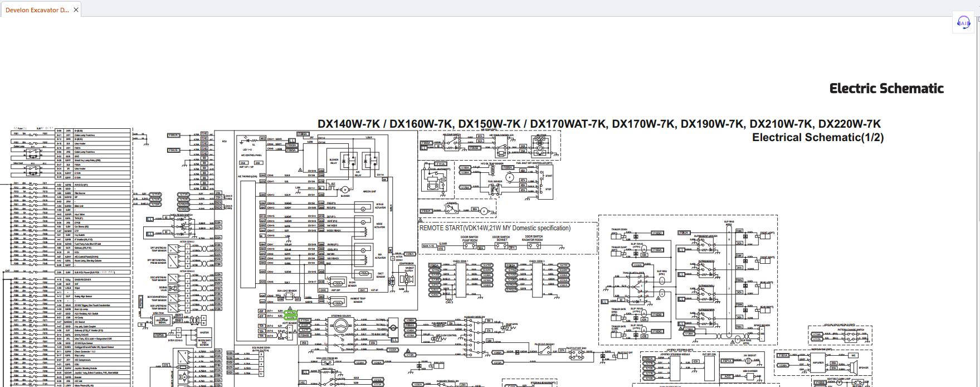The height and width of the screenshot is (387, 980).
Task: Click the 'STEERING COLUMN' label
Action: coord(340,316)
